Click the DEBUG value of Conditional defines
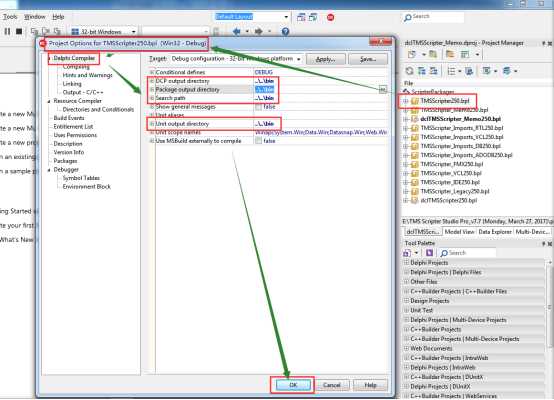554x400 pixels. pyautogui.click(x=264, y=72)
